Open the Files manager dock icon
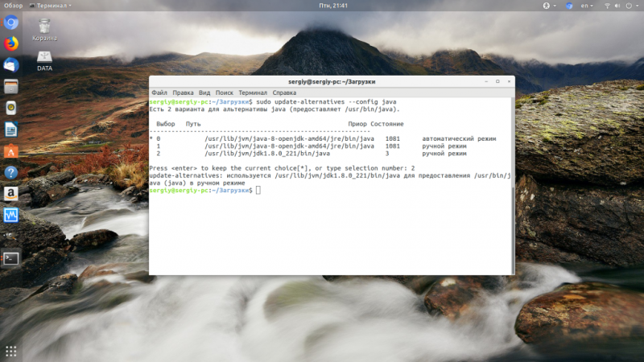This screenshot has width=644, height=362. coord(11,87)
